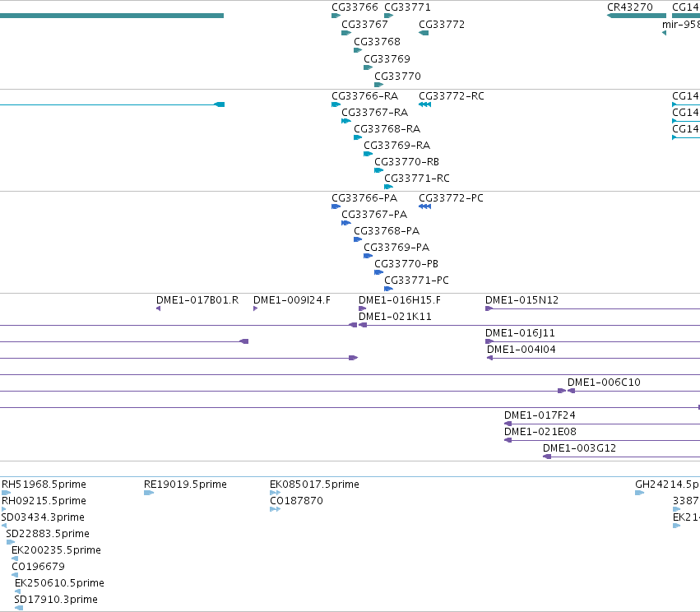Click the CG33767 gene label

point(364,25)
